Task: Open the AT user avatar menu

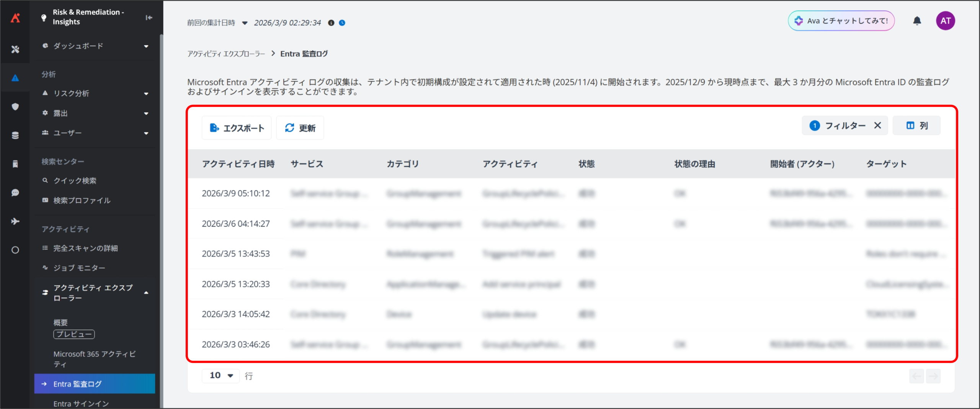Action: tap(945, 21)
